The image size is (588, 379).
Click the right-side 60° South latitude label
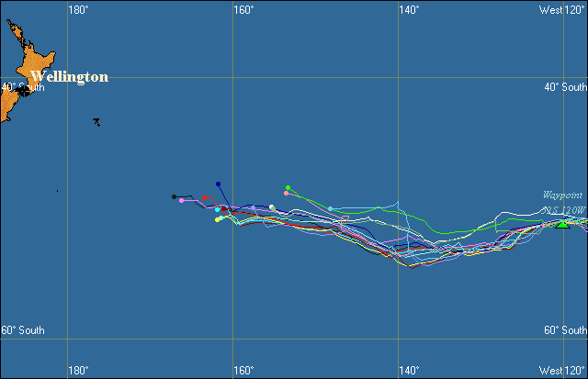pos(566,330)
